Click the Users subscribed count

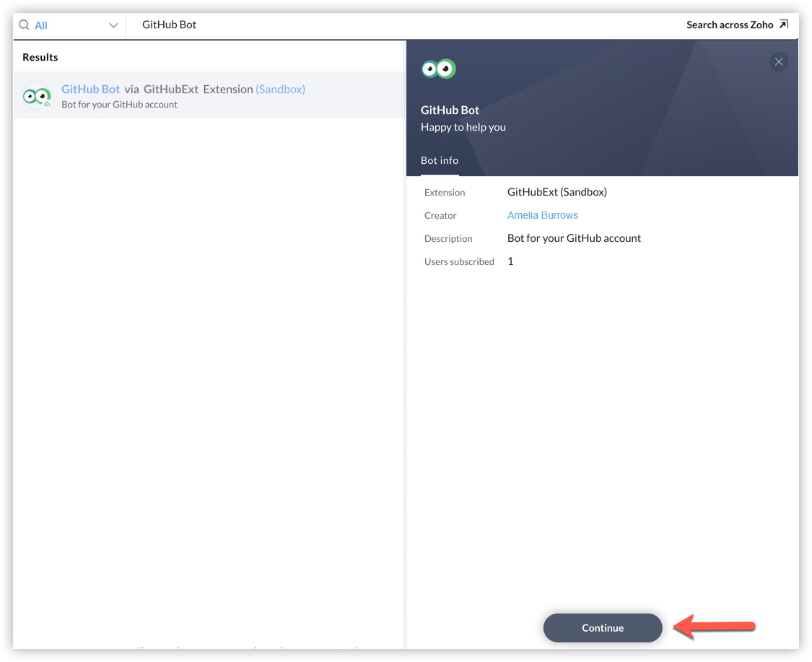[510, 261]
